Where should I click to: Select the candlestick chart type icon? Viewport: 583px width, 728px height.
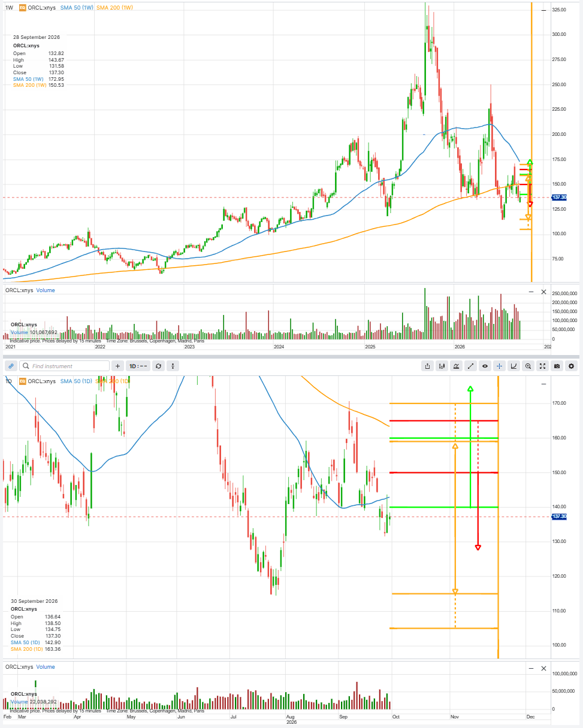442,366
